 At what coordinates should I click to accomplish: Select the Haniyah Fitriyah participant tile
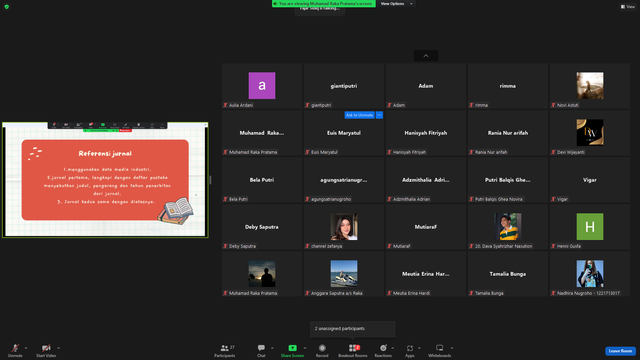(426, 133)
